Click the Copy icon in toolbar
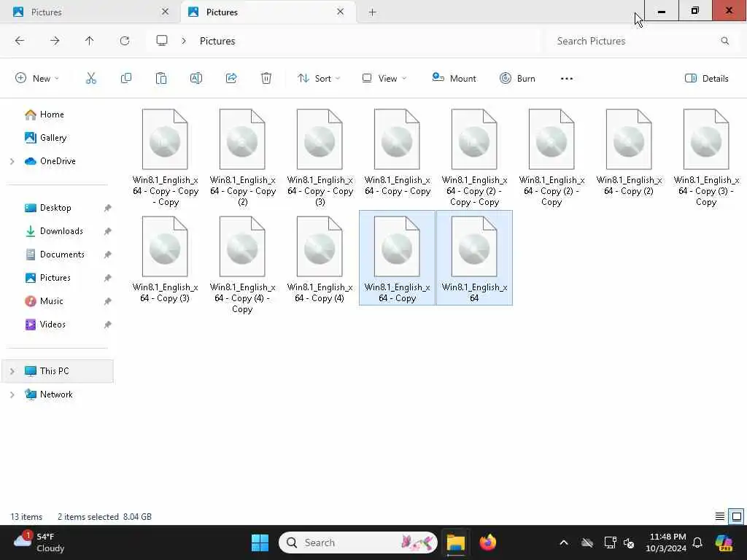Screen dimensions: 747x560 [x=126, y=79]
